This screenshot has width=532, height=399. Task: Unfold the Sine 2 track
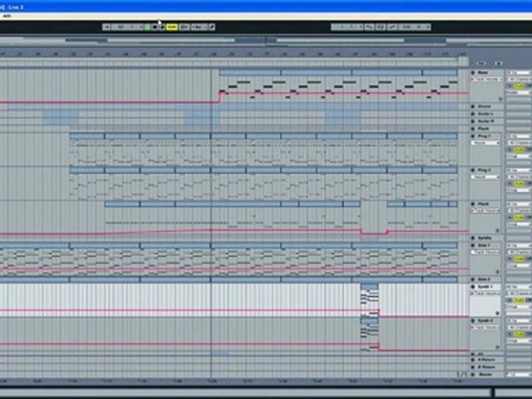(473, 279)
